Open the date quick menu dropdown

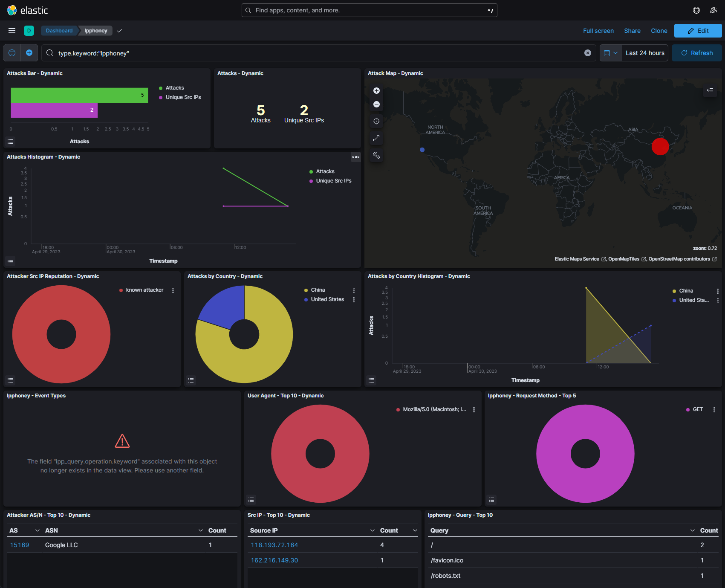610,53
